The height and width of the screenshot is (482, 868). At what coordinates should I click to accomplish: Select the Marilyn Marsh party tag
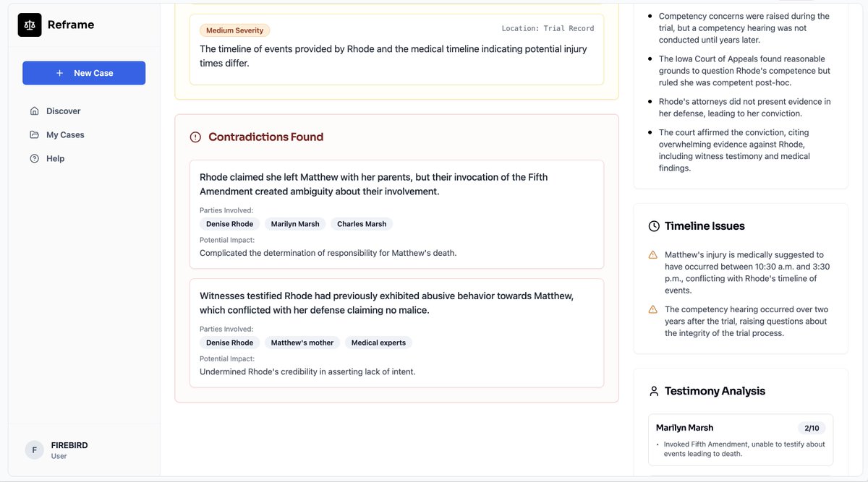(x=295, y=224)
